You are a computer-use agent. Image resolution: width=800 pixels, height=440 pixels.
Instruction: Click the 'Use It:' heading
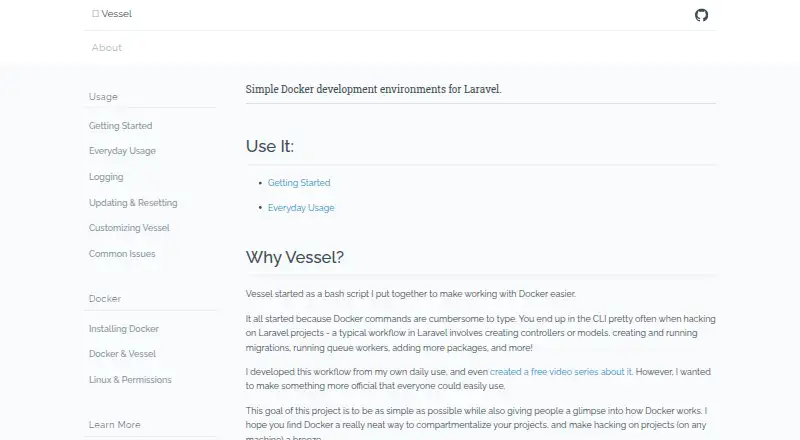270,146
